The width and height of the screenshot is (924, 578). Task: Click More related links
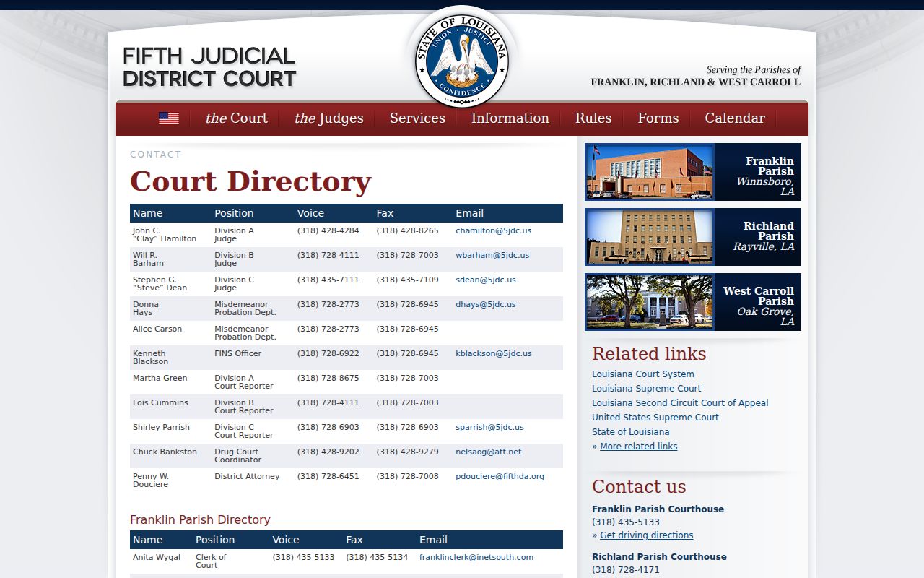638,447
